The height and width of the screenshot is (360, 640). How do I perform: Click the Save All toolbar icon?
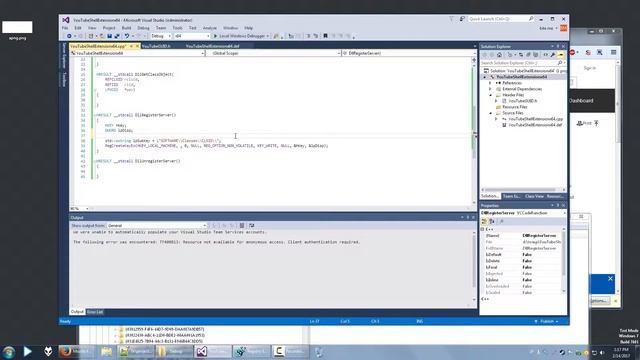pos(117,36)
